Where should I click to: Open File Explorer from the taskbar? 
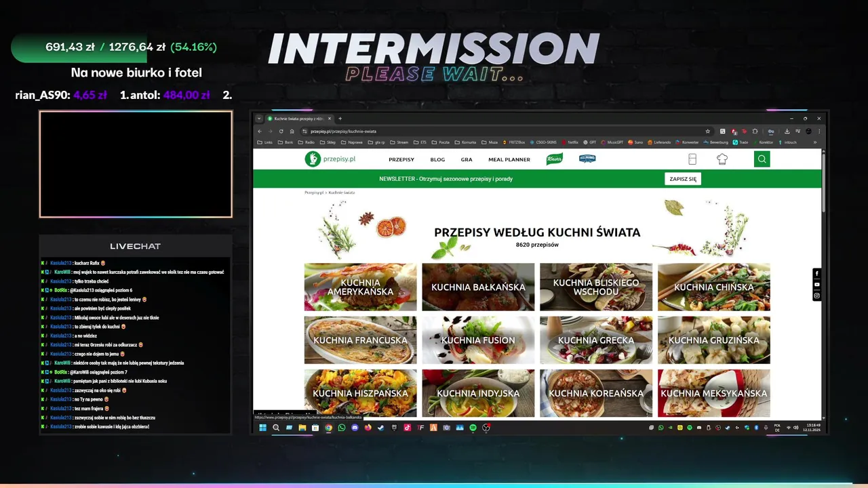(302, 428)
